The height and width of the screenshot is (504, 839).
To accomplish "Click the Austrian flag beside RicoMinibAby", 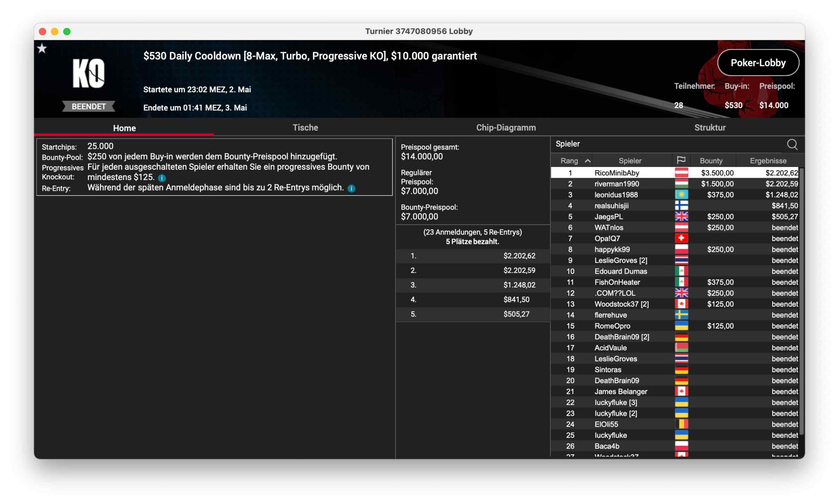I will 681,173.
